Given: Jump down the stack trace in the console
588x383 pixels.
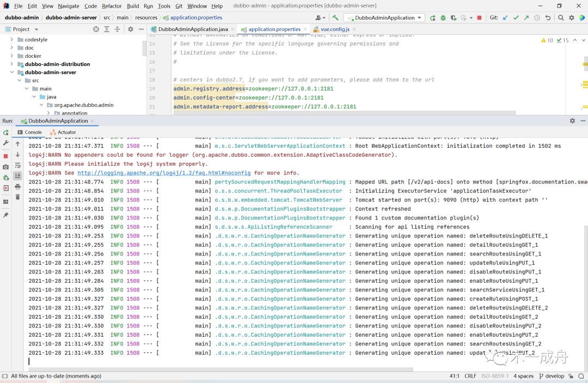Looking at the screenshot, I should [x=17, y=155].
